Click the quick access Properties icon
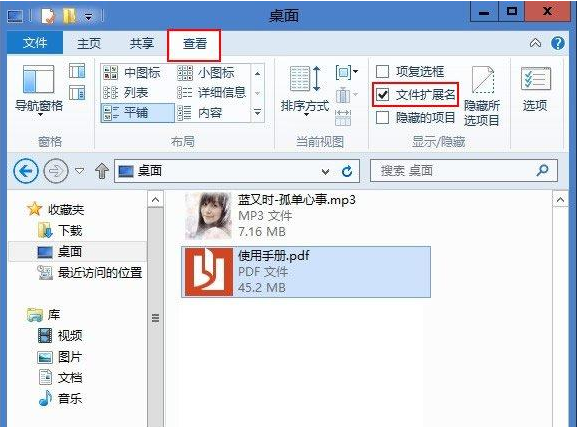The height and width of the screenshot is (427, 577). pyautogui.click(x=48, y=16)
